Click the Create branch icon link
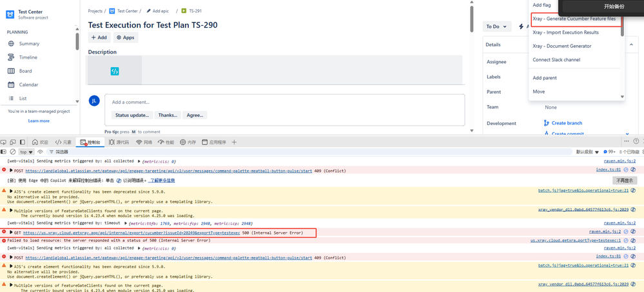644x292 pixels. click(x=546, y=123)
